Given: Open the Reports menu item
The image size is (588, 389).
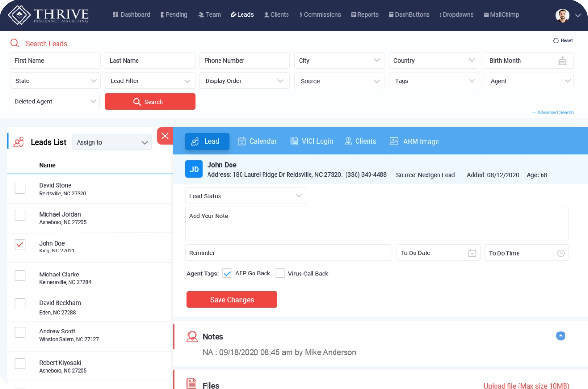Looking at the screenshot, I should click(x=365, y=15).
